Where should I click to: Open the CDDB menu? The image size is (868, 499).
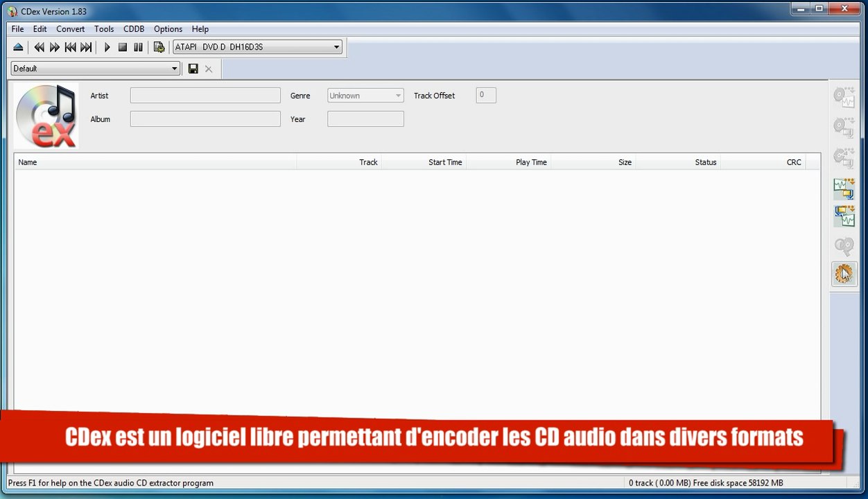[134, 29]
